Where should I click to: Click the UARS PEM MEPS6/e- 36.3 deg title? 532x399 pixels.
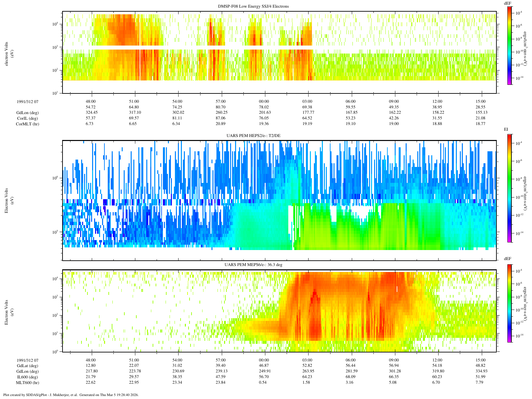(x=254, y=265)
